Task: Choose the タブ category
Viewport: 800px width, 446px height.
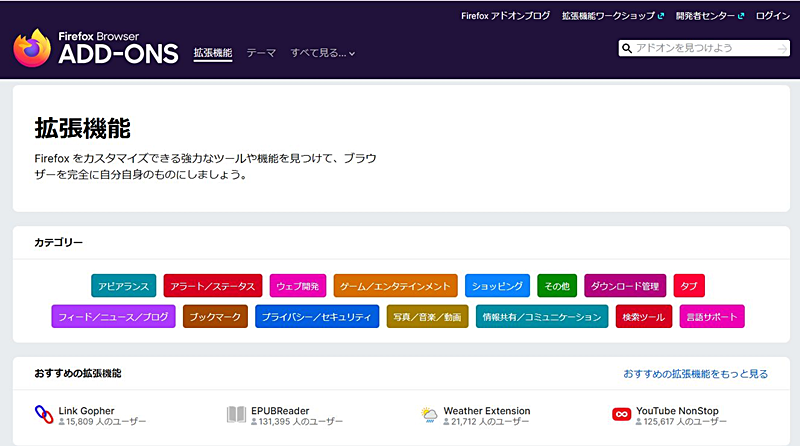Action: click(689, 286)
